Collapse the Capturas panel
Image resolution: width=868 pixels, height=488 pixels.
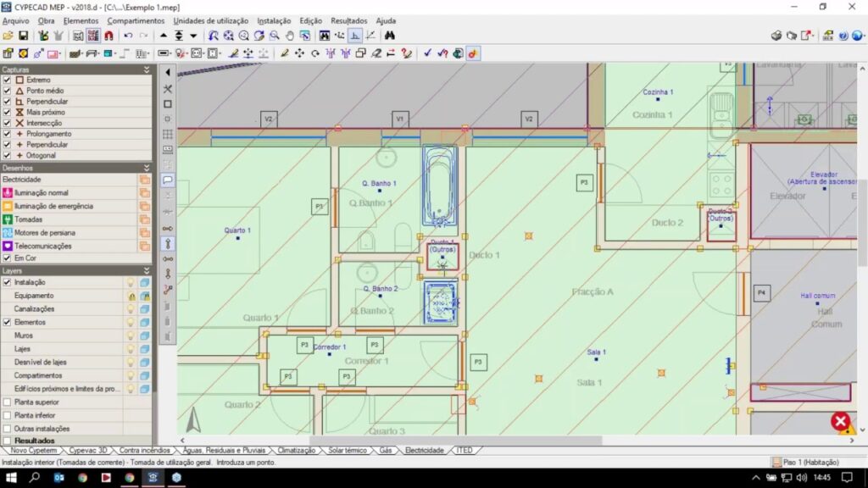[x=147, y=69]
